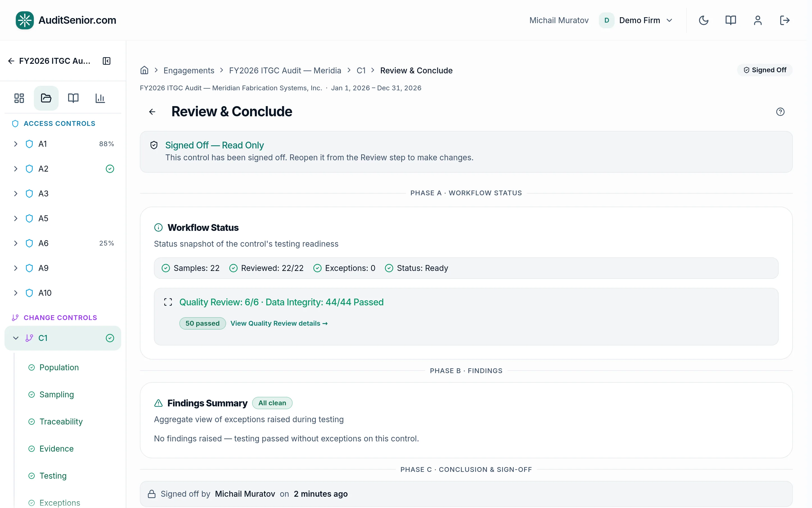
Task: Open the Testing step
Action: (x=53, y=476)
